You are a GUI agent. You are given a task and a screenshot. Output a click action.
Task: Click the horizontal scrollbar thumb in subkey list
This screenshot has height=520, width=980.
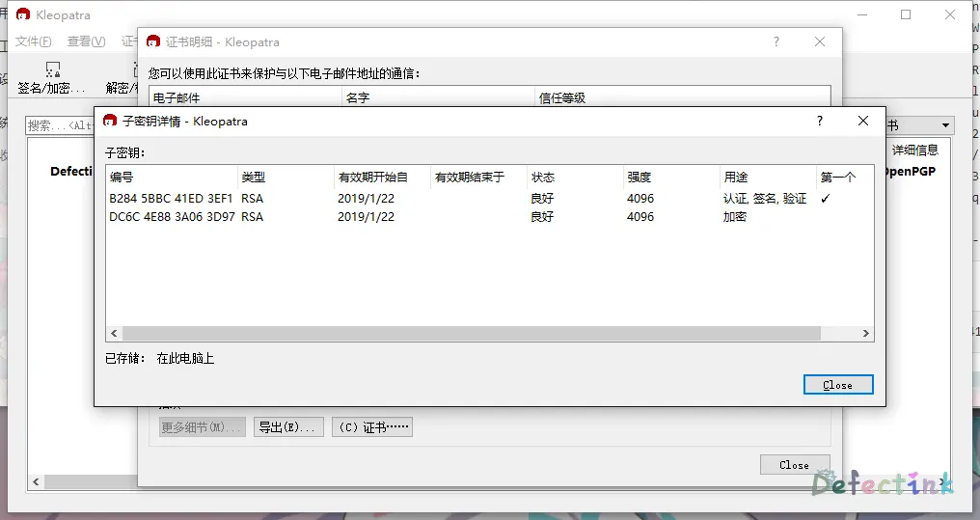(472, 333)
